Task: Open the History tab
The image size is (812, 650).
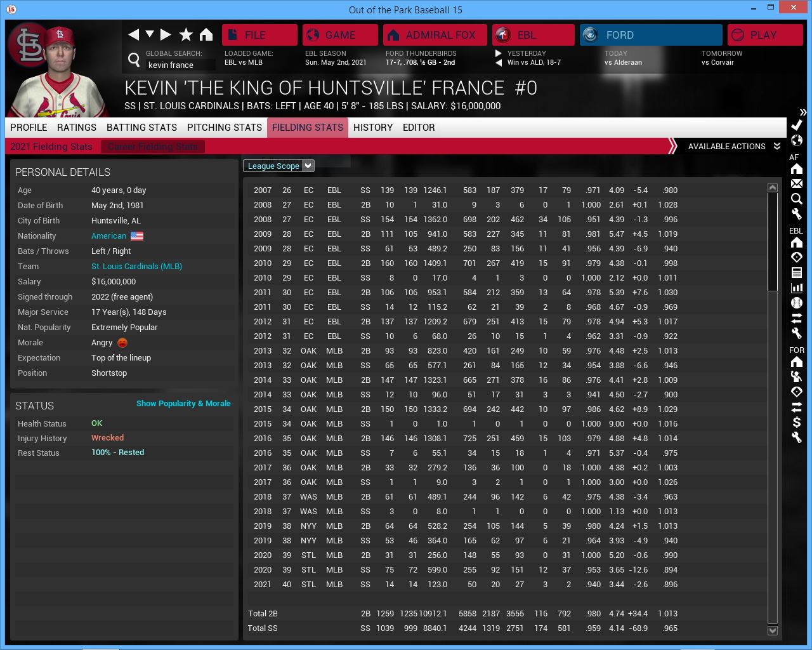Action: tap(373, 128)
